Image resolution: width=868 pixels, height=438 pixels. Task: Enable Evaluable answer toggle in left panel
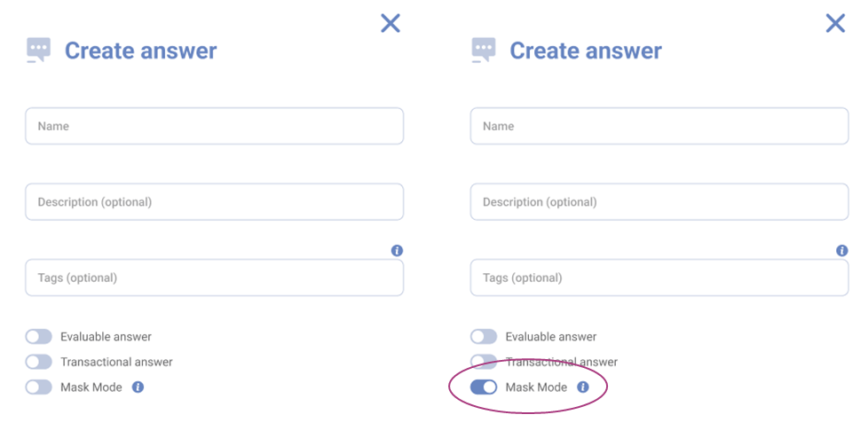pos(39,337)
